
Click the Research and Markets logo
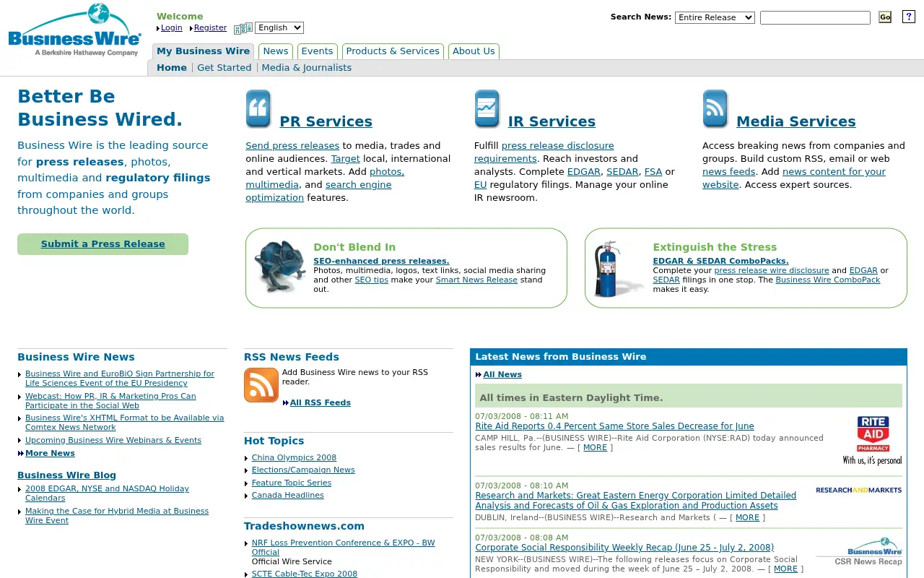[859, 490]
